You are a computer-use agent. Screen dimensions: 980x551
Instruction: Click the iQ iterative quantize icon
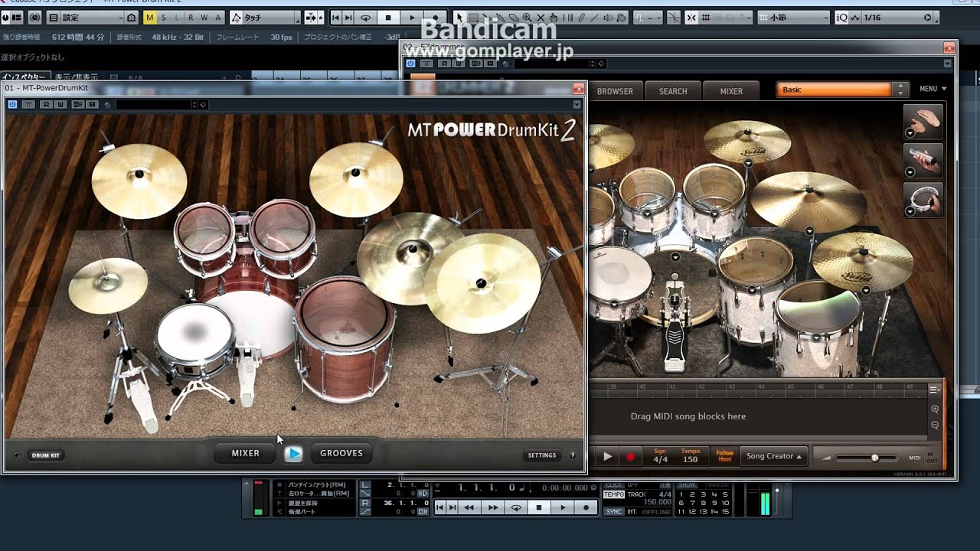tap(841, 17)
